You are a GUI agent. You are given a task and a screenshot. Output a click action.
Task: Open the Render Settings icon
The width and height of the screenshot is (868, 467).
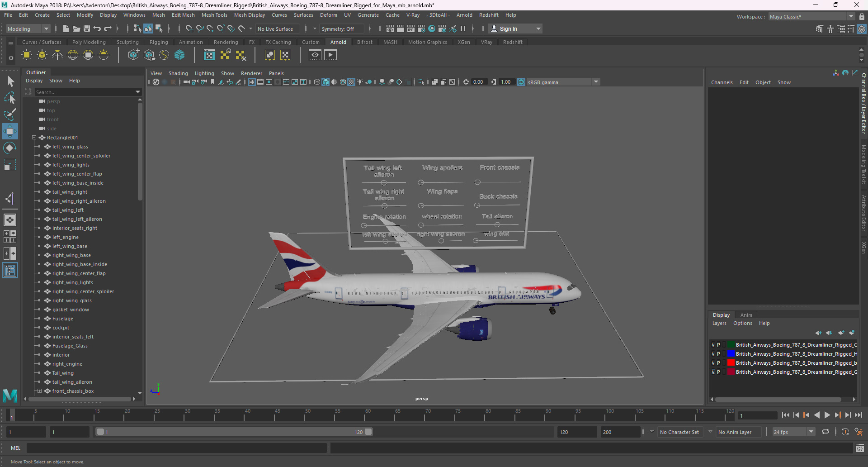tap(421, 29)
